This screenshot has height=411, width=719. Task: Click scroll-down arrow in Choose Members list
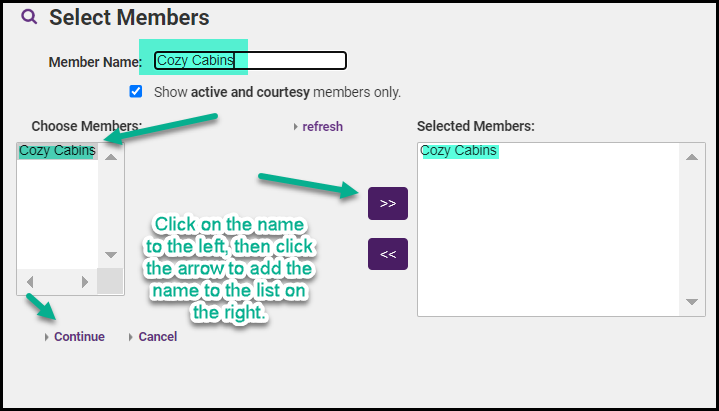tap(111, 255)
